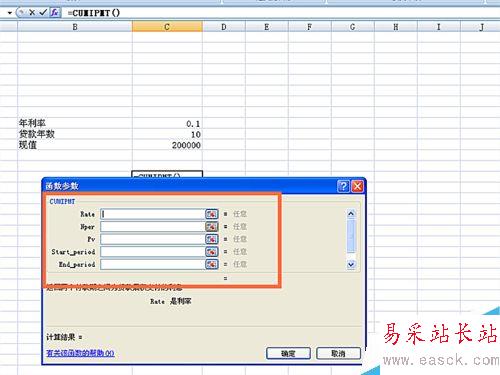Cancel formula entry with X icon
Viewport: 500px width, 375px height.
(x=32, y=13)
